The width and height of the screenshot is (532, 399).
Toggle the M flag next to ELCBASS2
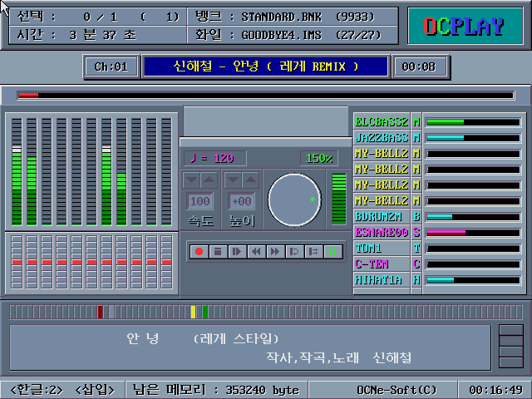coord(416,122)
